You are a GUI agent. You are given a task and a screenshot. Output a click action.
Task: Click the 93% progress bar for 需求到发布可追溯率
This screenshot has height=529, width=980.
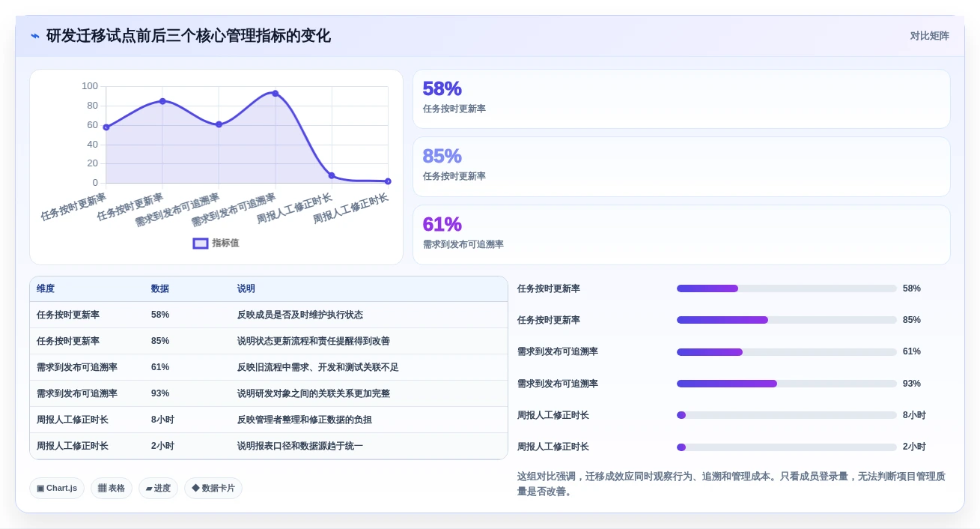pos(786,384)
